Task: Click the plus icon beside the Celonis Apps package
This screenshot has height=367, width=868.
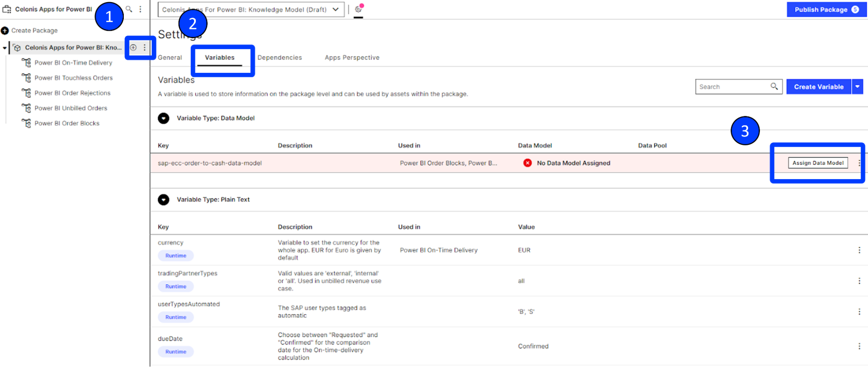Action: point(133,47)
